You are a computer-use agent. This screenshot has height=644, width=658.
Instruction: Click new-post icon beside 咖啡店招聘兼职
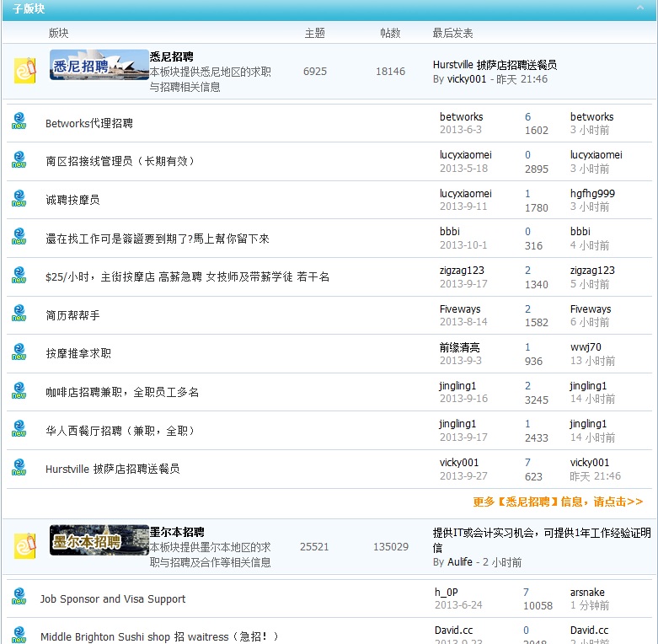(19, 391)
